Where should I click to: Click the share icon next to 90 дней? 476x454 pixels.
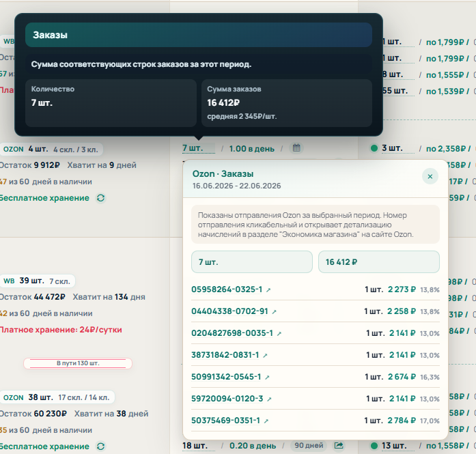(x=339, y=446)
